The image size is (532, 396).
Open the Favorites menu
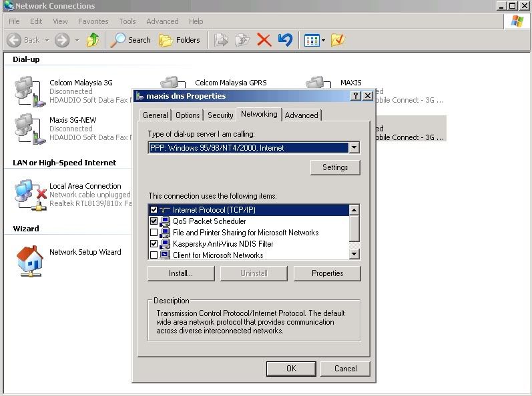pos(93,21)
